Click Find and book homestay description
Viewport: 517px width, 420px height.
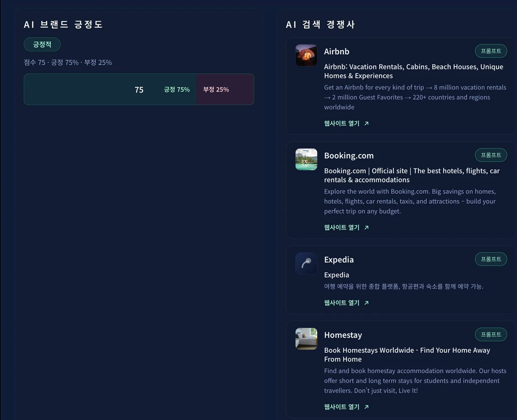(x=415, y=381)
